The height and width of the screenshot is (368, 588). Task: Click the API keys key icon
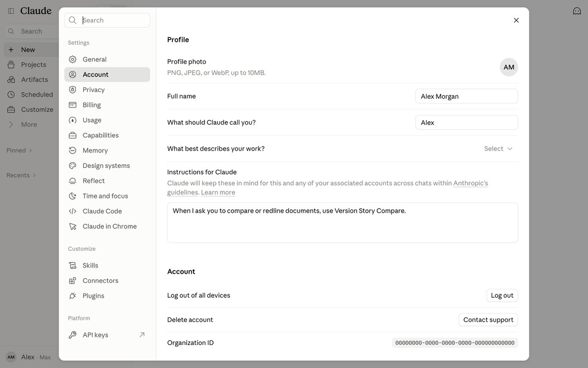point(72,335)
